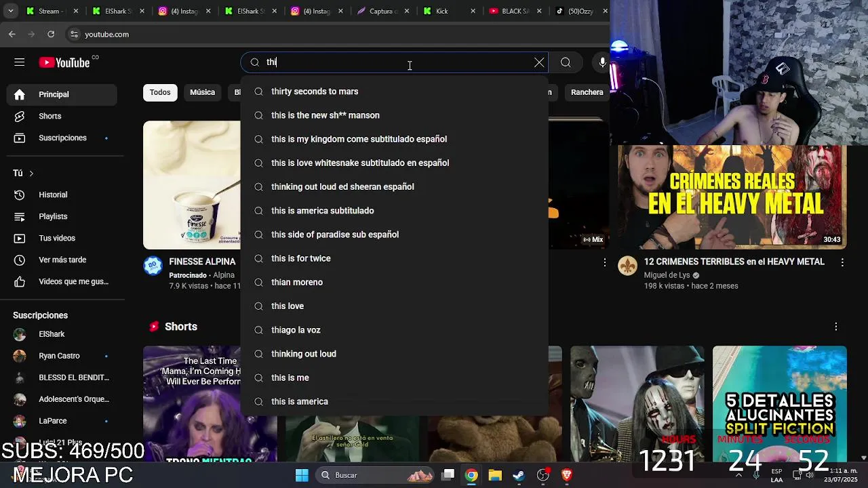Open Playlists in the sidebar
868x488 pixels.
click(x=62, y=216)
